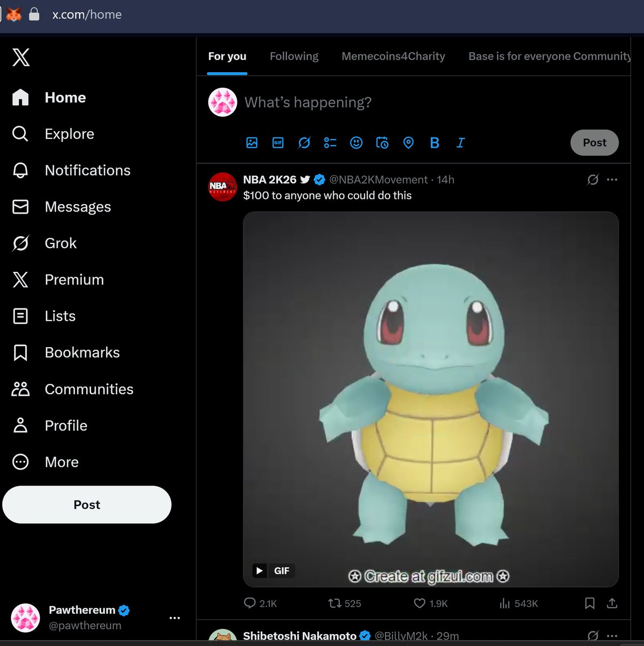The height and width of the screenshot is (646, 644).
Task: Open Notifications in the sidebar
Action: coord(71,170)
